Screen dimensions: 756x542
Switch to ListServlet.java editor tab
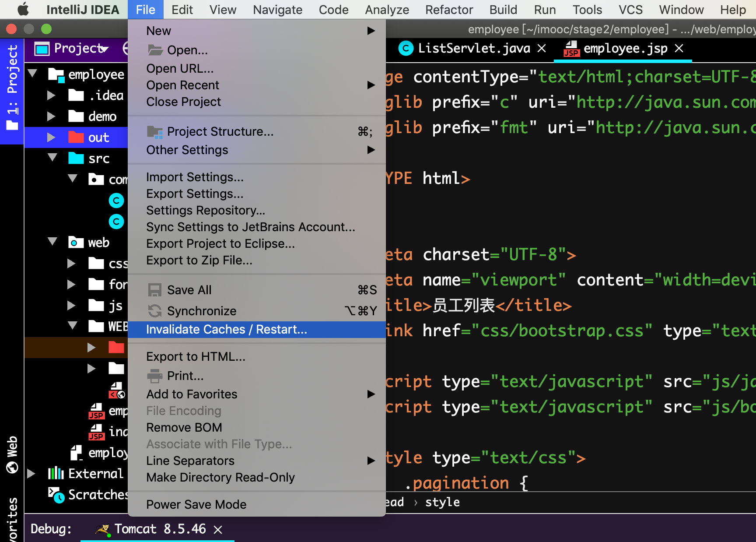[473, 48]
